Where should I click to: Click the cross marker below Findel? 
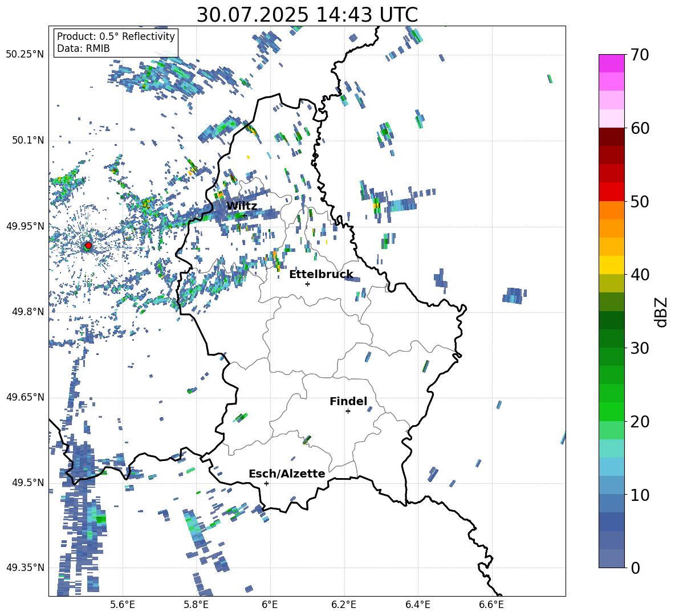348,411
